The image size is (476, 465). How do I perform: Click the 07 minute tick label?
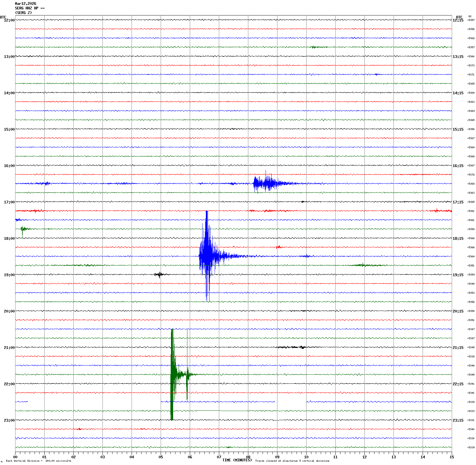[x=219, y=457]
